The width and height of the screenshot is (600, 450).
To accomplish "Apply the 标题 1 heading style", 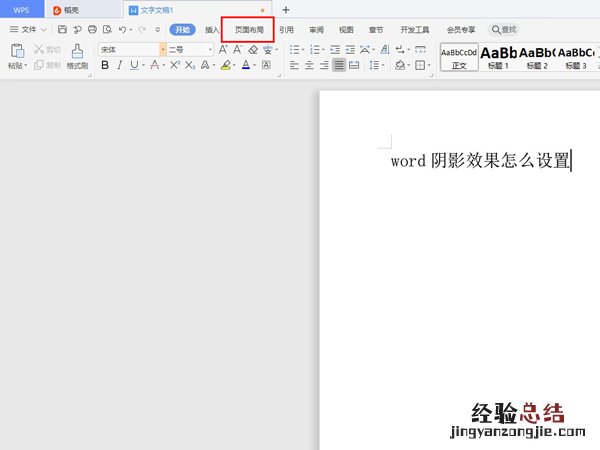I will point(498,56).
